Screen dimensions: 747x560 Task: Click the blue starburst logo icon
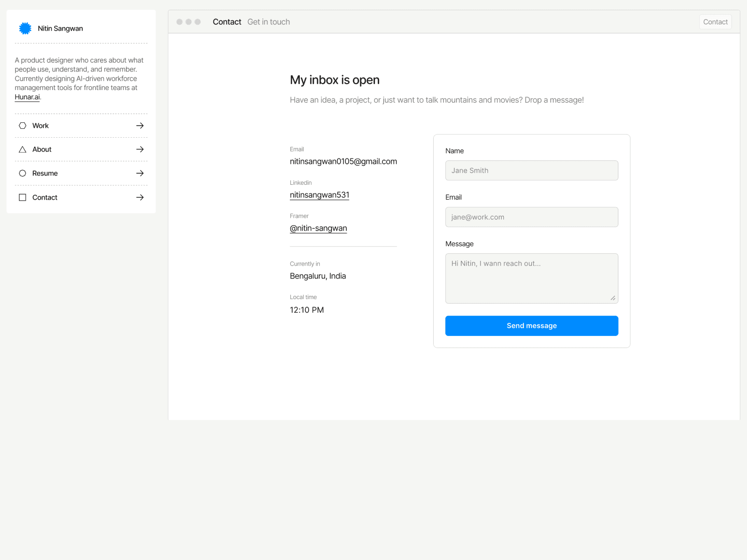coord(25,28)
